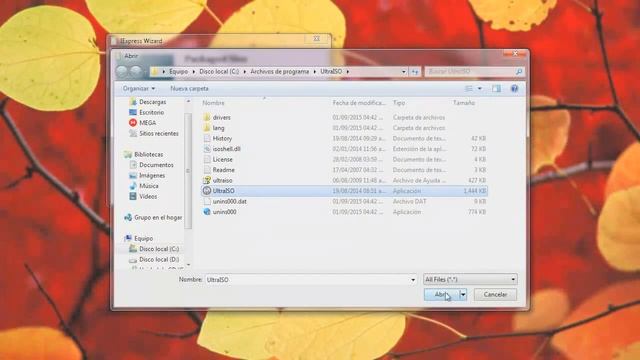Click the Abrir button
The height and width of the screenshot is (360, 640).
point(442,295)
